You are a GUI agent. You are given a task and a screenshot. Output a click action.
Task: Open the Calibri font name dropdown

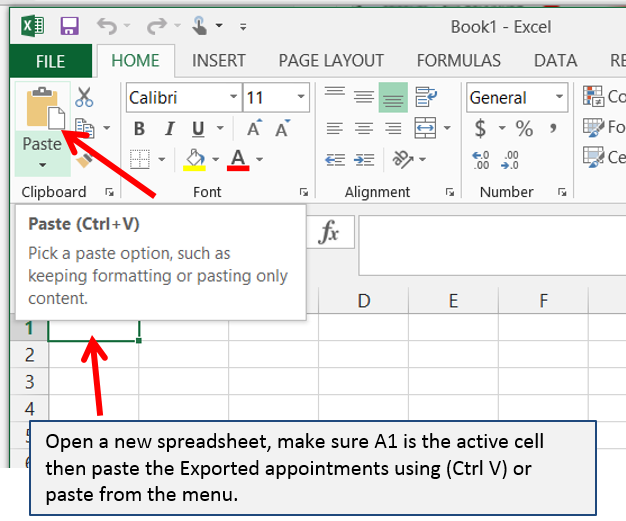tap(233, 98)
